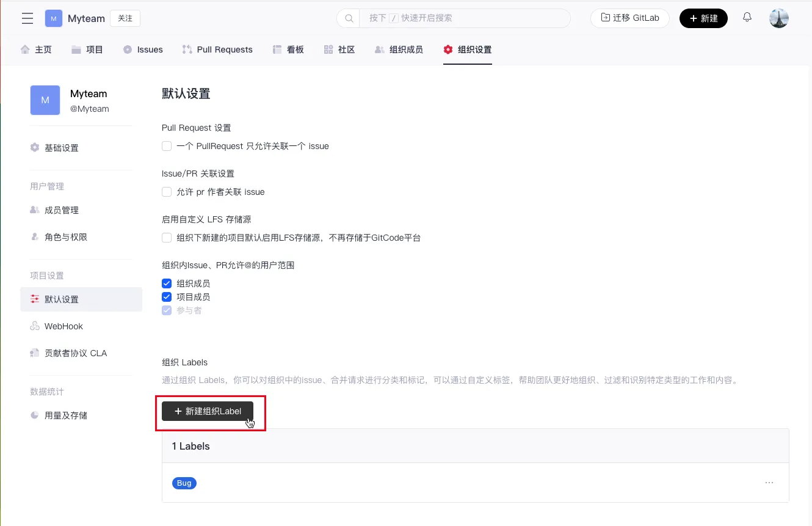Open the hamburger navigation menu

pyautogui.click(x=27, y=18)
